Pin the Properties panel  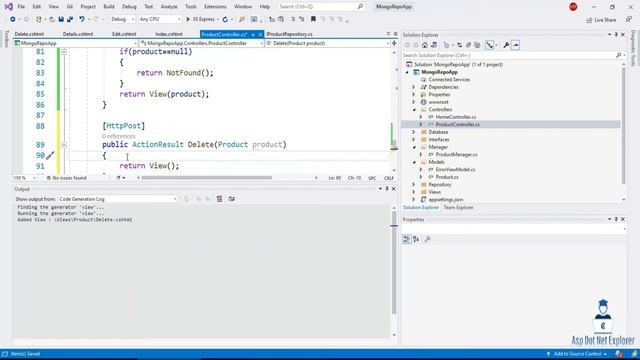(616, 219)
